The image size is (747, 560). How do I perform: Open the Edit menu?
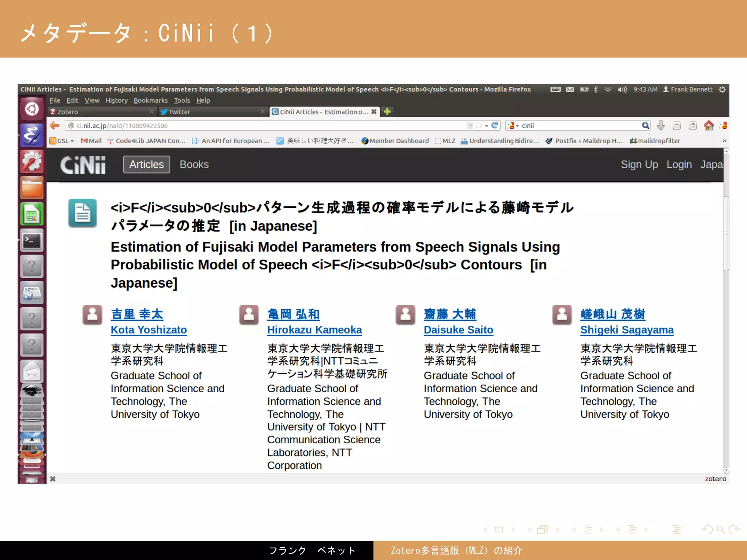click(72, 100)
